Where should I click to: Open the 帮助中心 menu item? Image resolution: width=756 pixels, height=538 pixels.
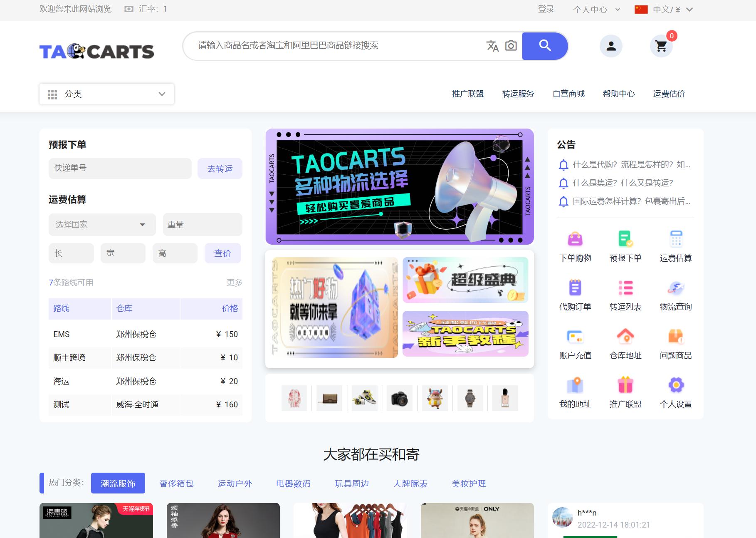pos(618,94)
